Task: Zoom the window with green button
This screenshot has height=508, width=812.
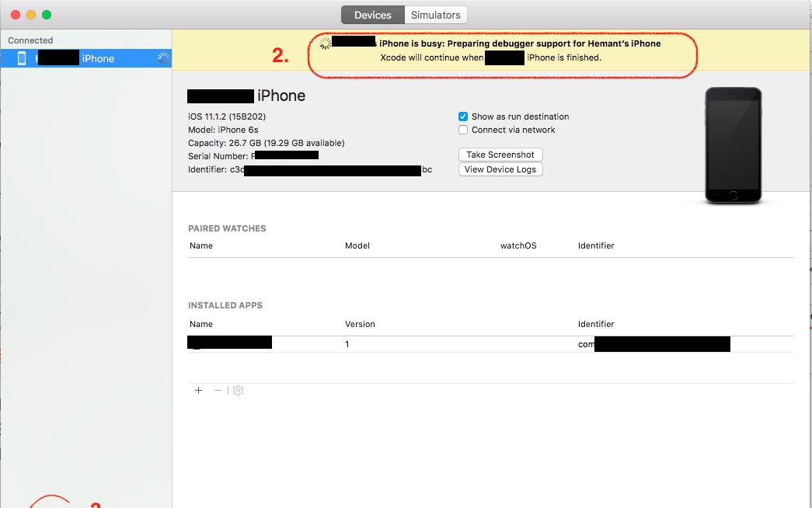Action: point(47,15)
